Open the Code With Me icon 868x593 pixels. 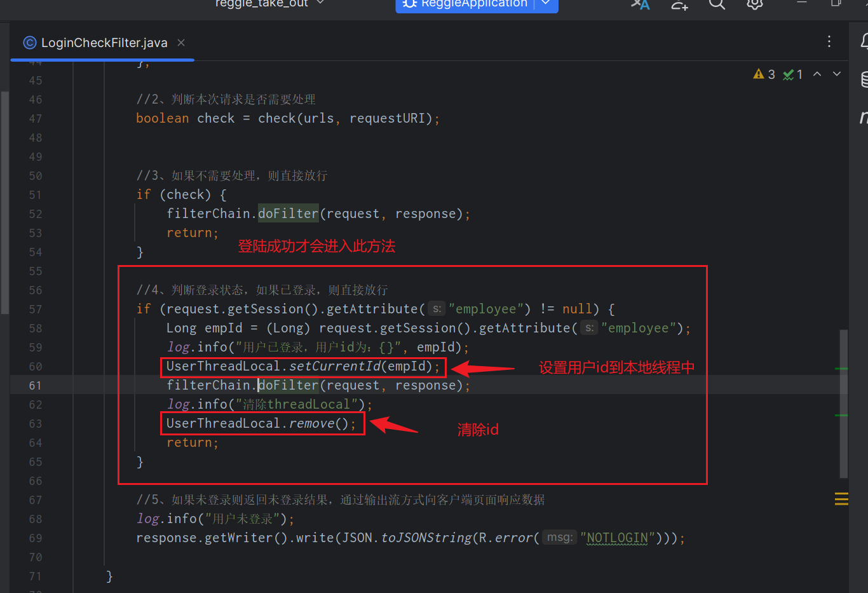coord(679,4)
